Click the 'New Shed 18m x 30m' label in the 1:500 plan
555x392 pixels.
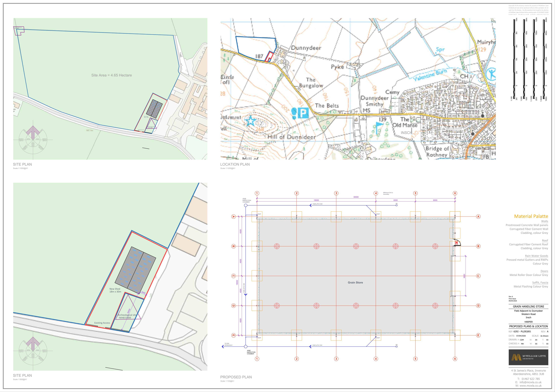tap(115, 290)
